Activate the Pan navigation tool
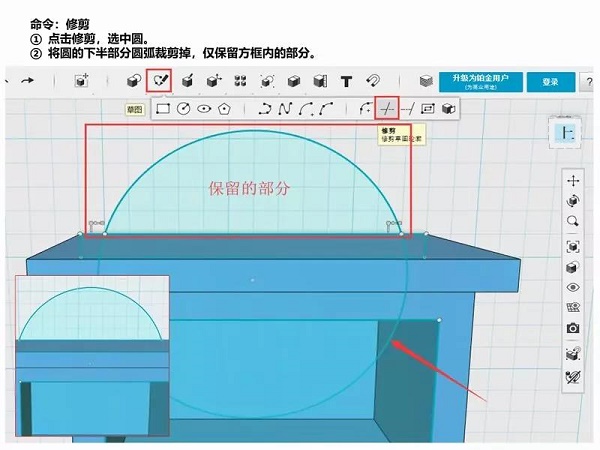The width and height of the screenshot is (600, 450). tap(573, 181)
